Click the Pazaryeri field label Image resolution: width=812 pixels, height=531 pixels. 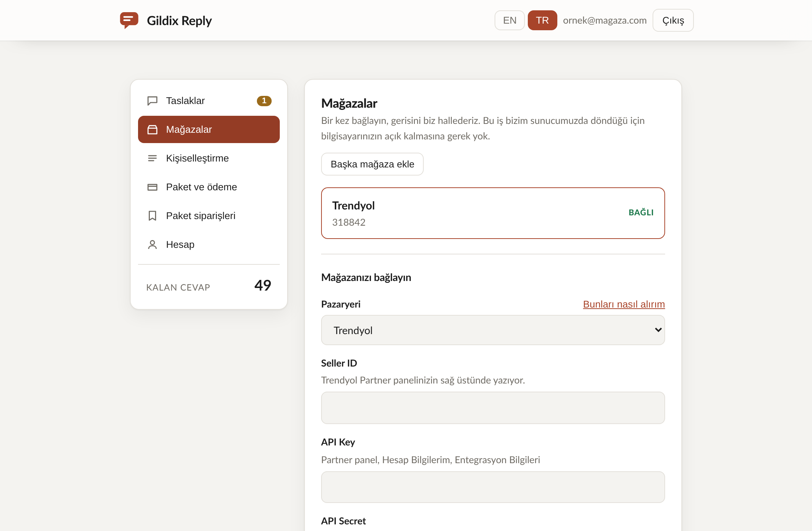[341, 304]
